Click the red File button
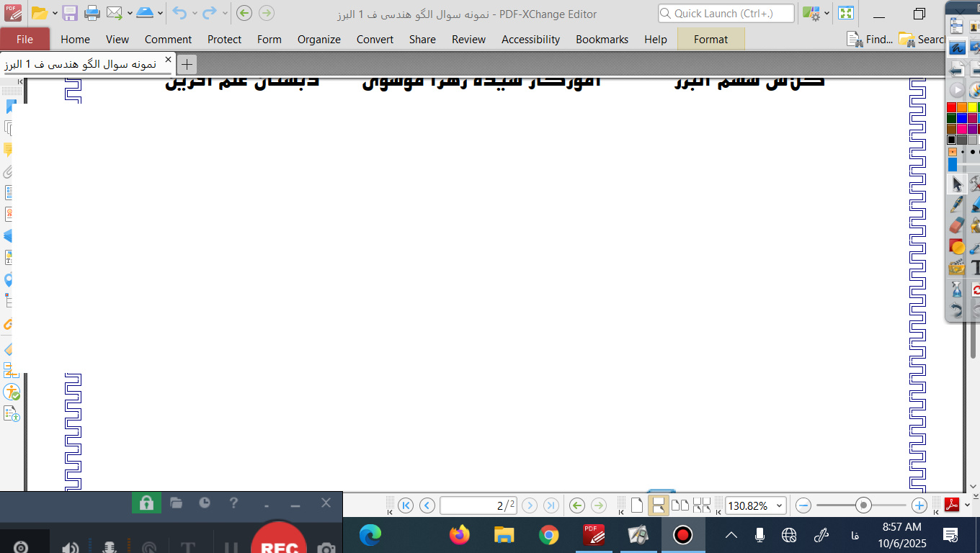Viewport: 980px width, 553px height. point(24,40)
